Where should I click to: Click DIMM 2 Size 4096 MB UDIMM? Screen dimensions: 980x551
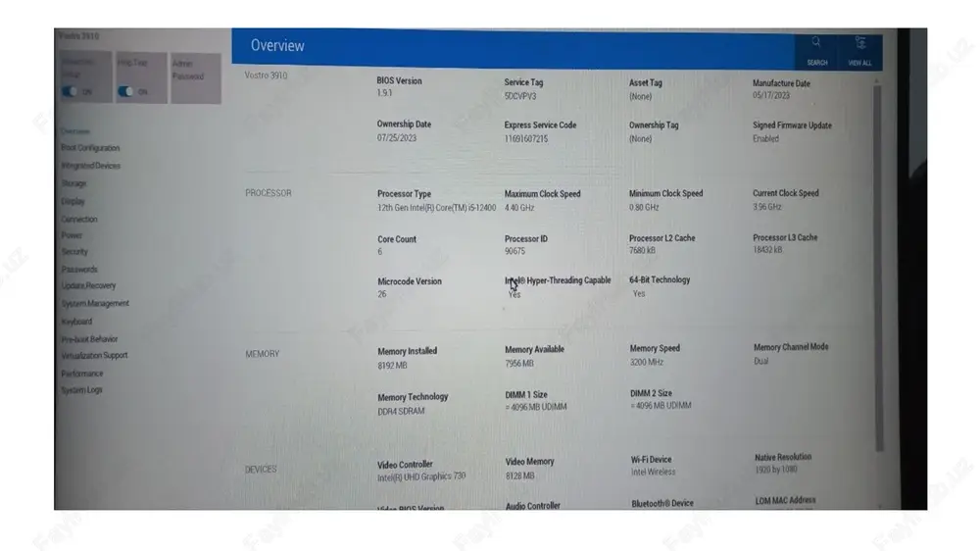661,406
